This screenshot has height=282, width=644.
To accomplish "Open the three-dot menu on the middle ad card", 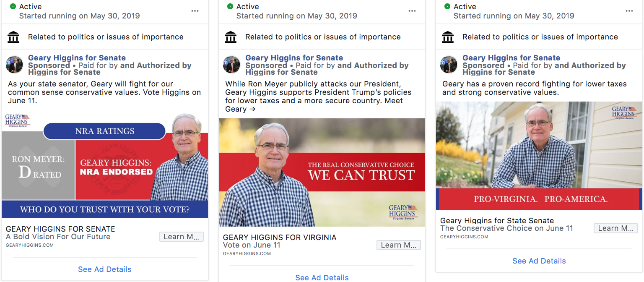I will pyautogui.click(x=412, y=11).
